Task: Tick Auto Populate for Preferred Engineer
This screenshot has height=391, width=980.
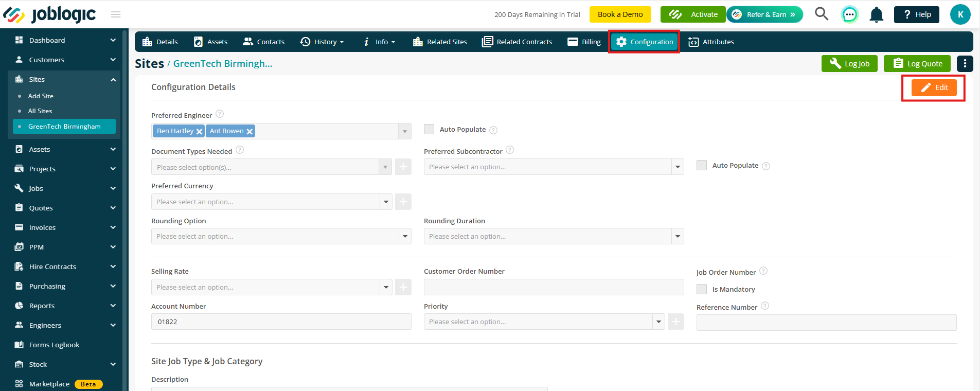Action: [x=429, y=129]
